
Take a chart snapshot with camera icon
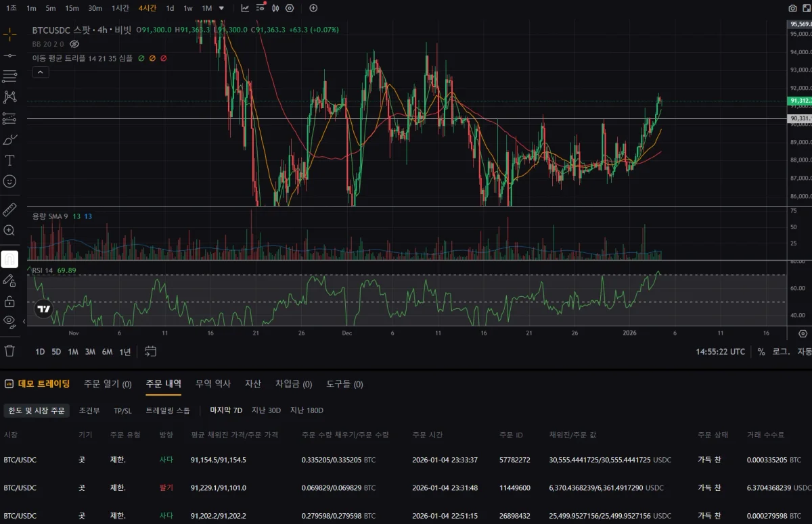[x=792, y=8]
